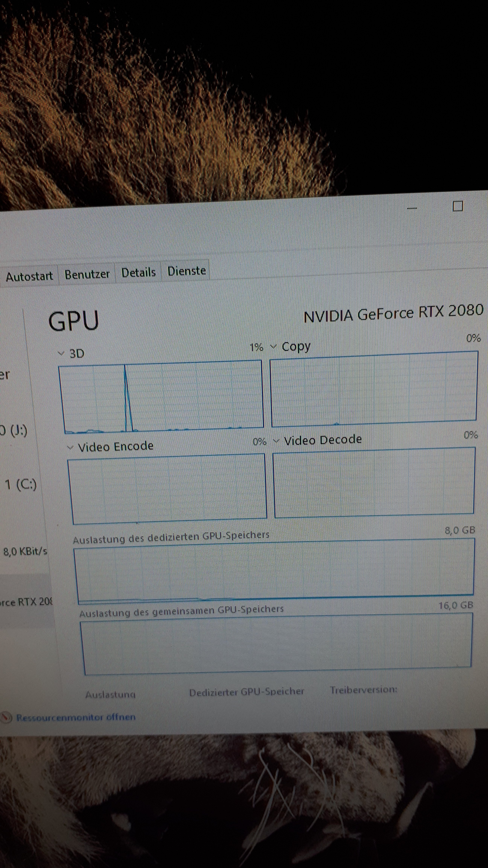Expand the 3D engine dropdown chevron

pyautogui.click(x=61, y=353)
